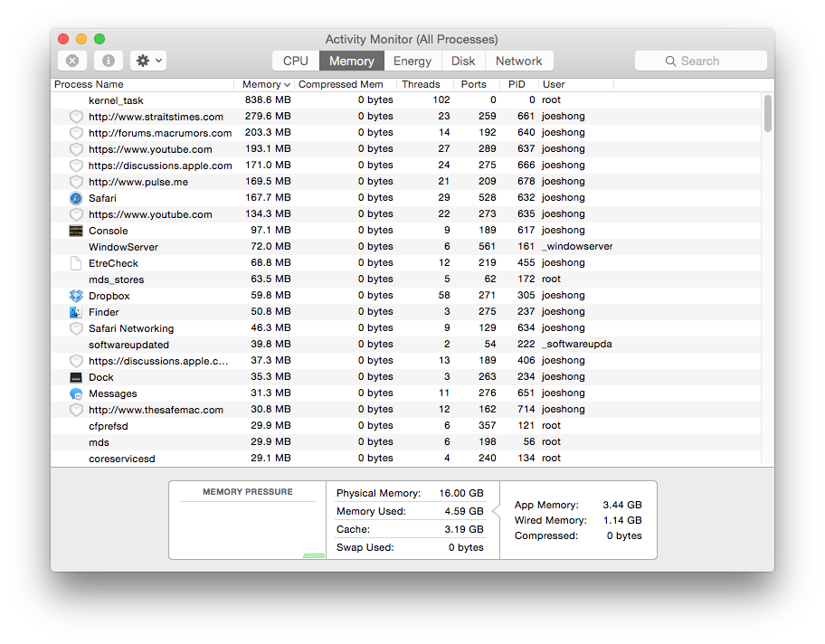Click the http://www.straitstimes.com process name
This screenshot has width=825, height=644.
point(156,117)
